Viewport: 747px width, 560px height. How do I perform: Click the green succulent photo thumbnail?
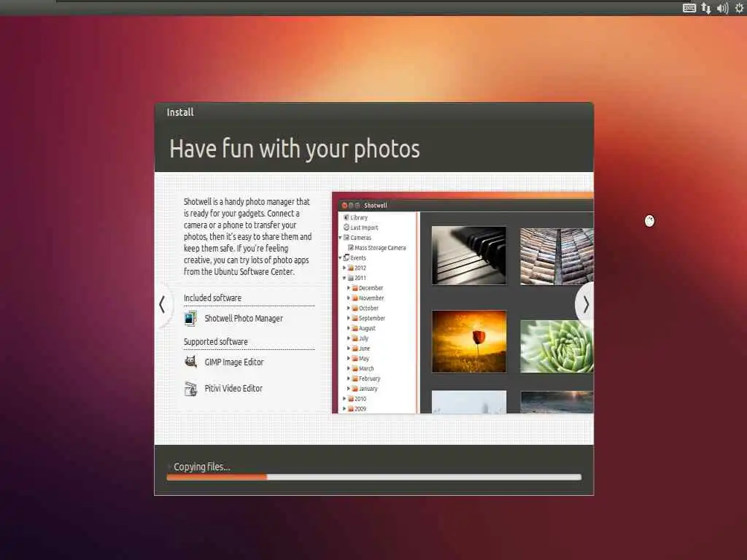[x=557, y=346]
